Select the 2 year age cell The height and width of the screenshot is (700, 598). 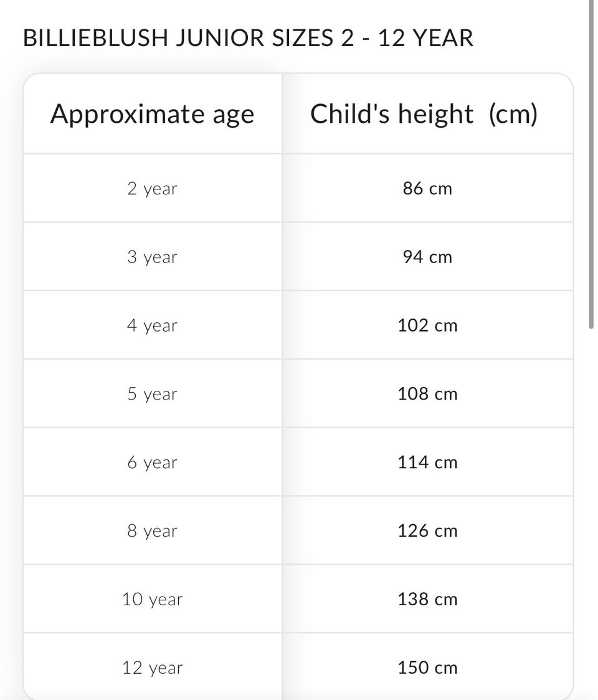point(152,188)
